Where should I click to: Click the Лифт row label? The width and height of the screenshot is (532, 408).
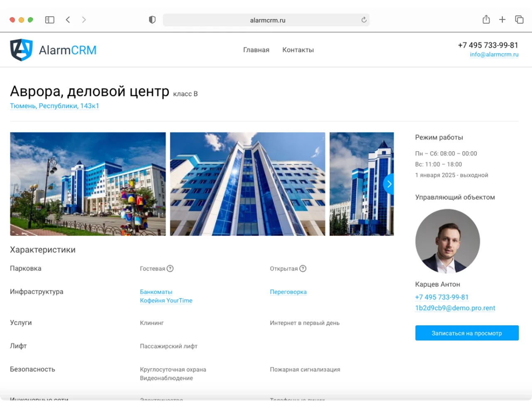[18, 346]
